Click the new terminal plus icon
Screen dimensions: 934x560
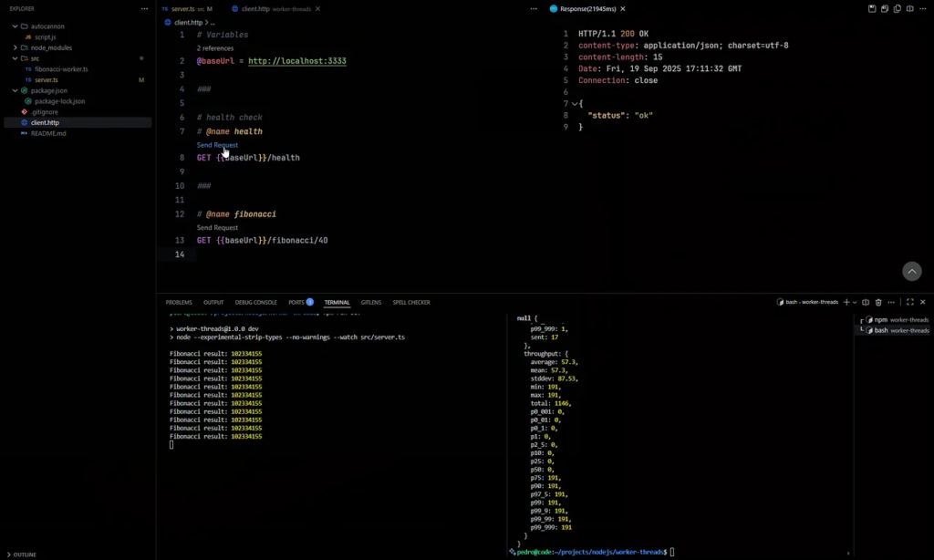pos(846,302)
